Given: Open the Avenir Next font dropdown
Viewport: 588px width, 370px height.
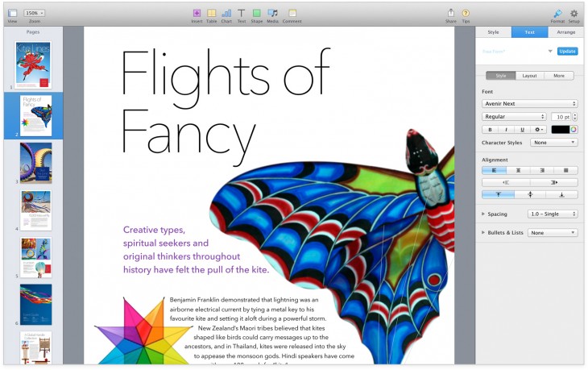Looking at the screenshot, I should (x=529, y=104).
